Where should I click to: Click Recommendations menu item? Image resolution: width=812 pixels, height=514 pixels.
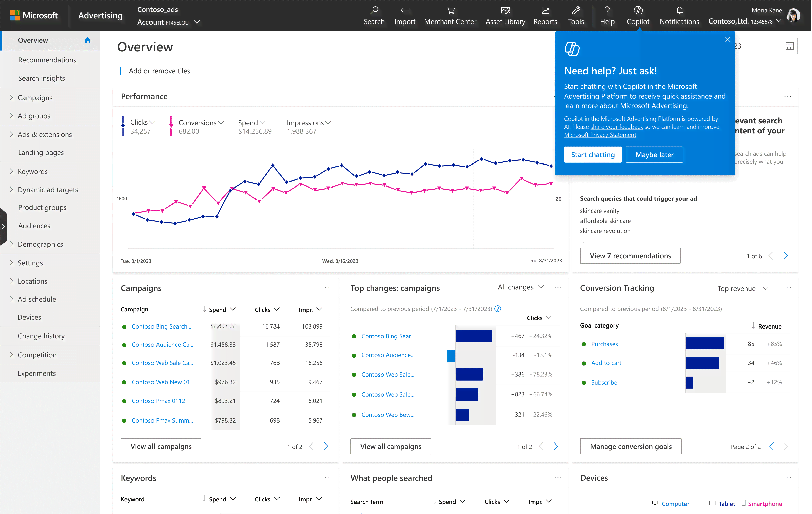coord(47,59)
